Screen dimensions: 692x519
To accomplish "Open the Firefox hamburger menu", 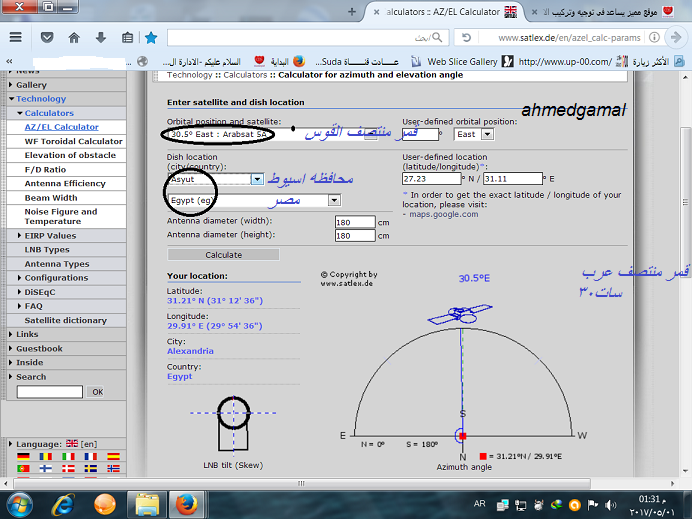I will click(15, 37).
